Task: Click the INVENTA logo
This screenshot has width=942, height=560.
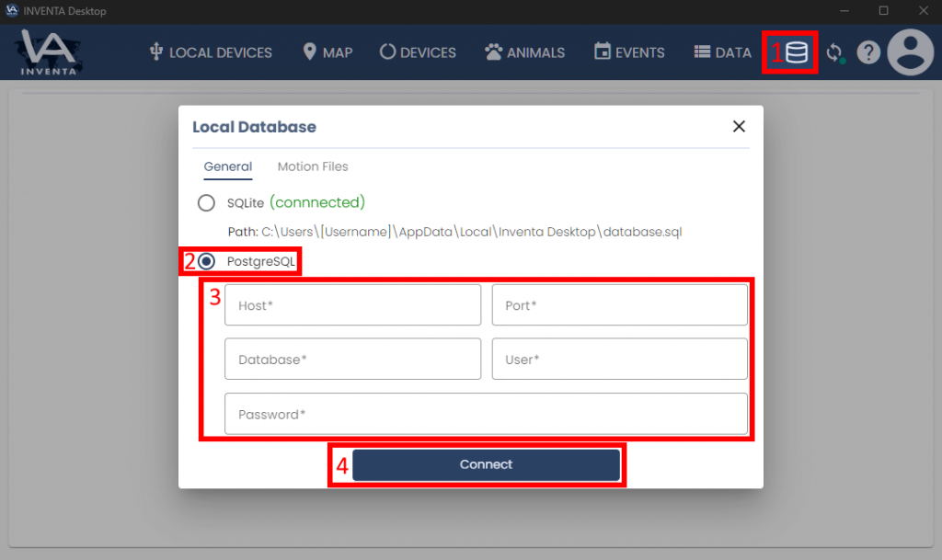Action: point(51,52)
